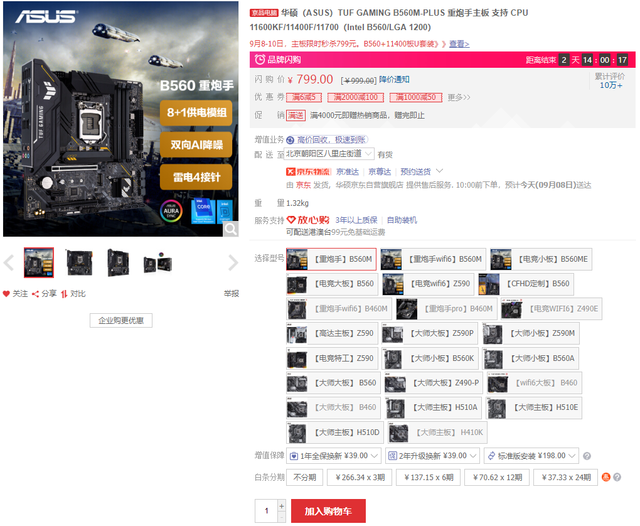The height and width of the screenshot is (526, 640).
Task: Click the quantity input field
Action: pos(267,511)
